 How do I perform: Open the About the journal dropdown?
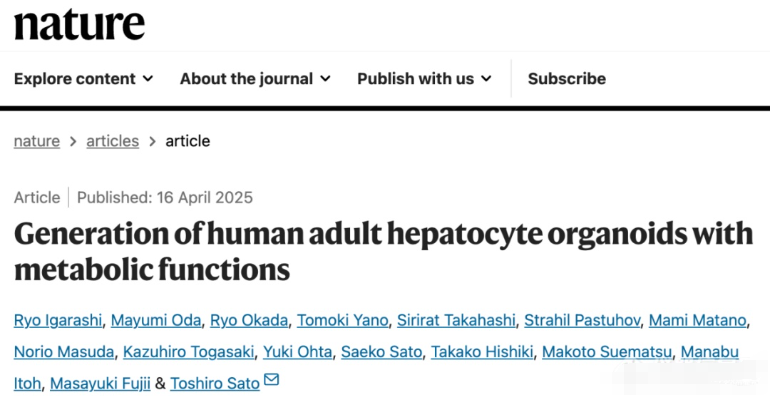[x=255, y=78]
